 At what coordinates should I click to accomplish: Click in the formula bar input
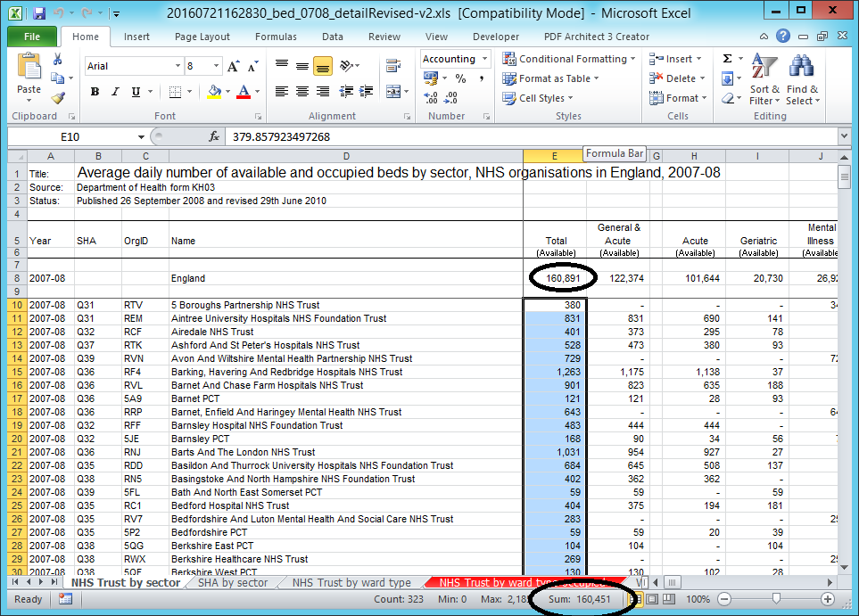coord(532,137)
